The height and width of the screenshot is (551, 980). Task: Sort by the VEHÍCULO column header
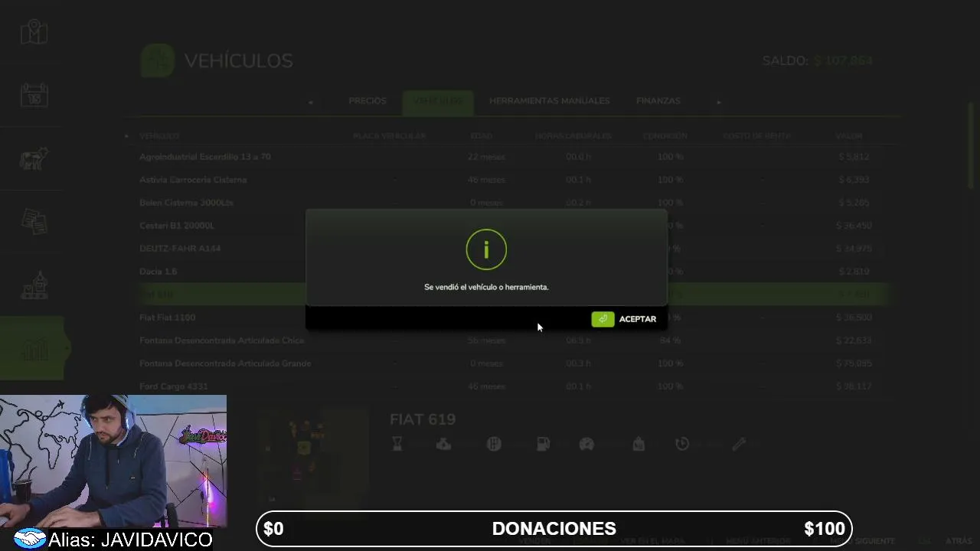coord(159,136)
